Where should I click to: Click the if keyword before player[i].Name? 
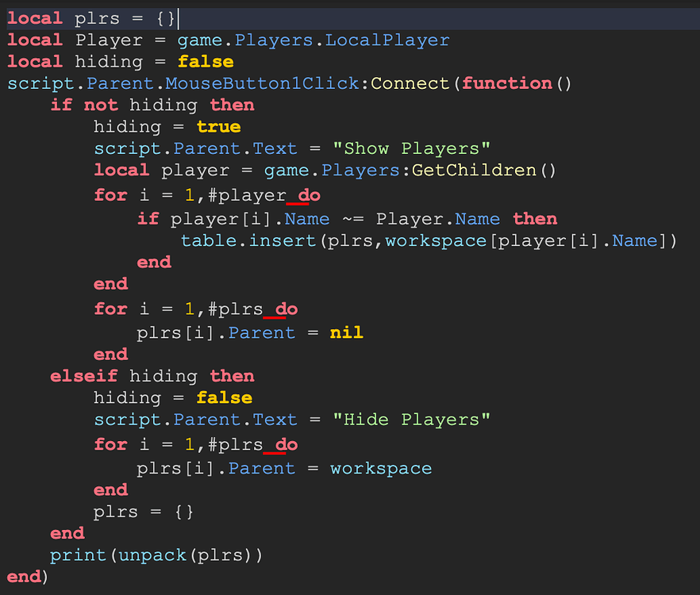(x=148, y=219)
